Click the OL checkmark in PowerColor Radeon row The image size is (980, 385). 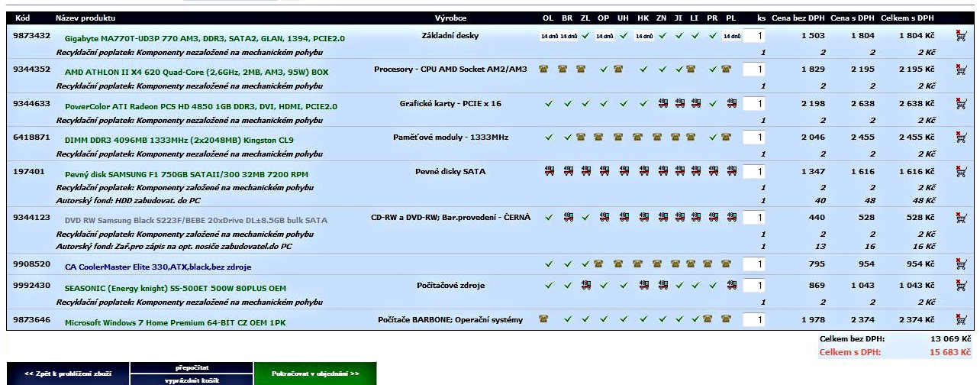pyautogui.click(x=549, y=103)
